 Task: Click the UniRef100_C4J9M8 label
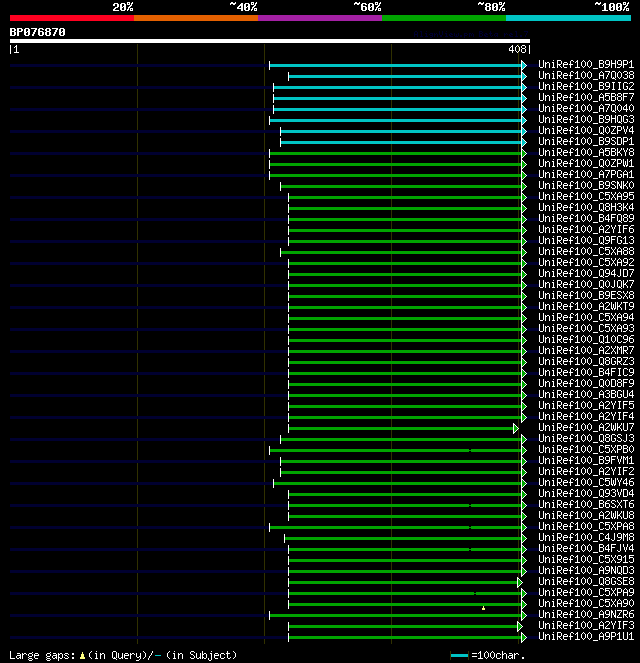point(586,537)
